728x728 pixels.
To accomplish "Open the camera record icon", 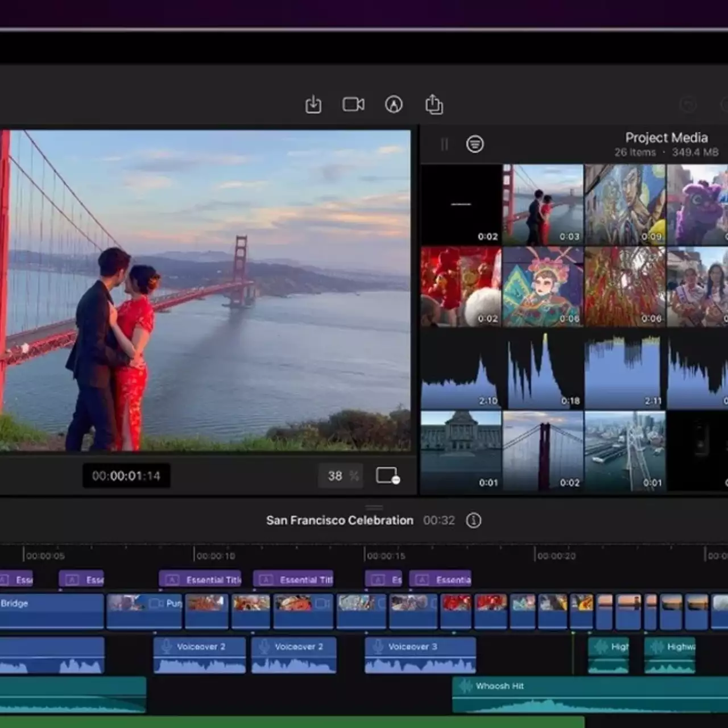I will point(353,105).
